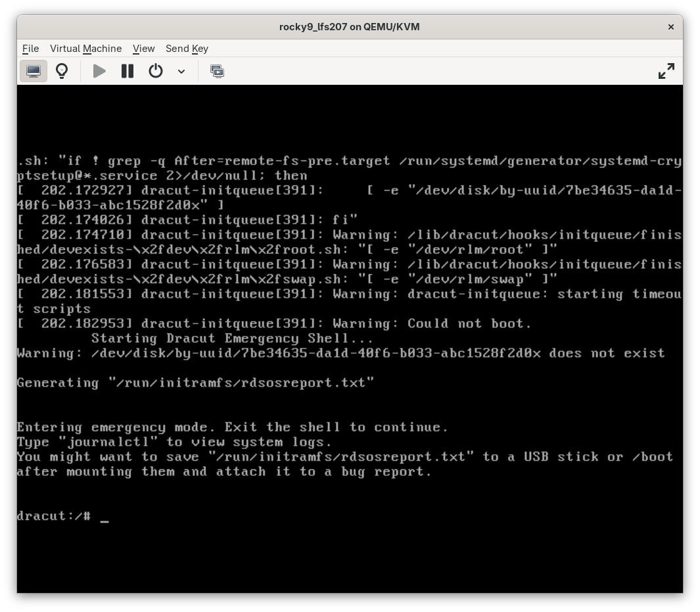Image resolution: width=700 pixels, height=612 pixels.
Task: Click the 'Starting Dracut Emergency Shell...' line
Action: 232,339
